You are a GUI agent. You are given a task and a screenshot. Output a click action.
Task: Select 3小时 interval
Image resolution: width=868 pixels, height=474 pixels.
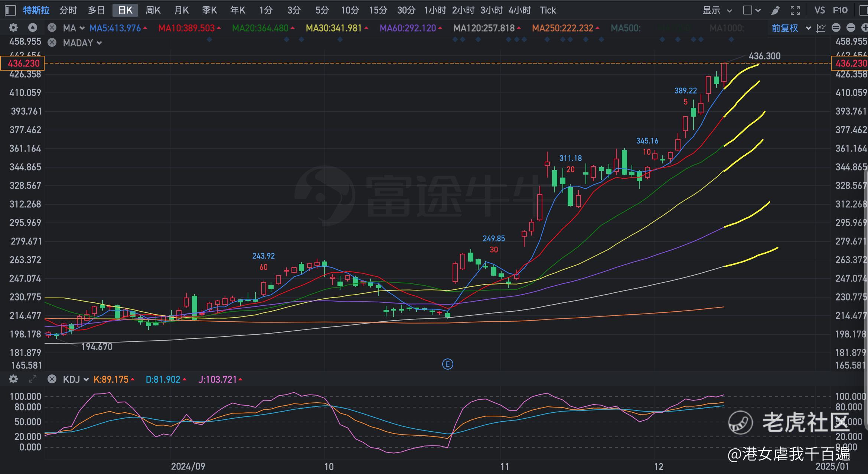pos(491,10)
